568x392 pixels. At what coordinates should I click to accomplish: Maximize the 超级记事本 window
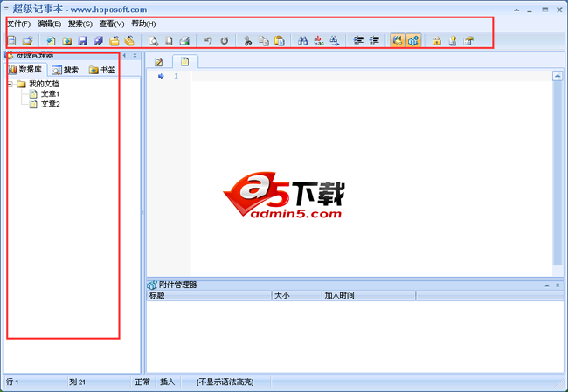(544, 10)
